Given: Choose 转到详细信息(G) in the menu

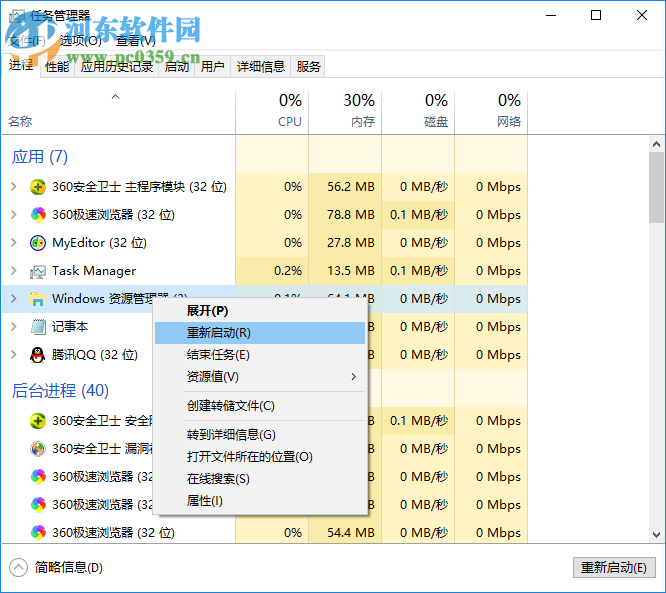Looking at the screenshot, I should point(260,435).
